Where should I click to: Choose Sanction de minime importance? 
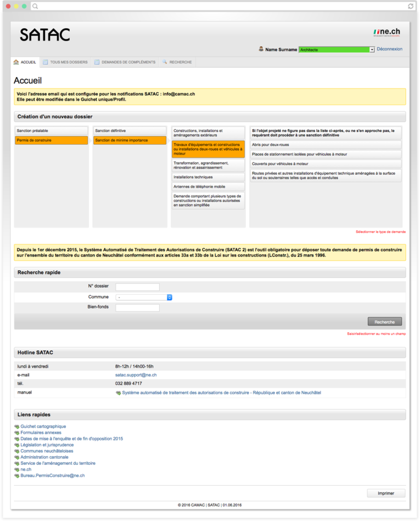[x=130, y=140]
